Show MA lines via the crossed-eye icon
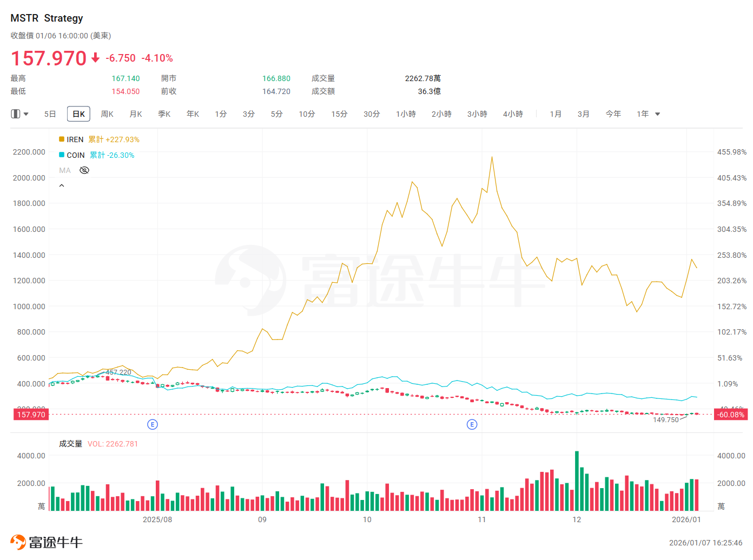Image resolution: width=753 pixels, height=560 pixels. tap(84, 170)
